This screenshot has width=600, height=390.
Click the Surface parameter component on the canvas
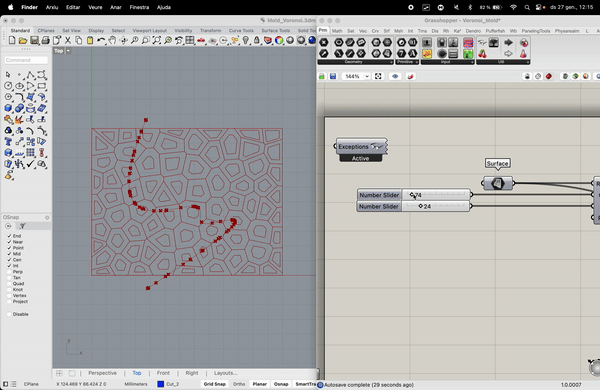click(497, 183)
